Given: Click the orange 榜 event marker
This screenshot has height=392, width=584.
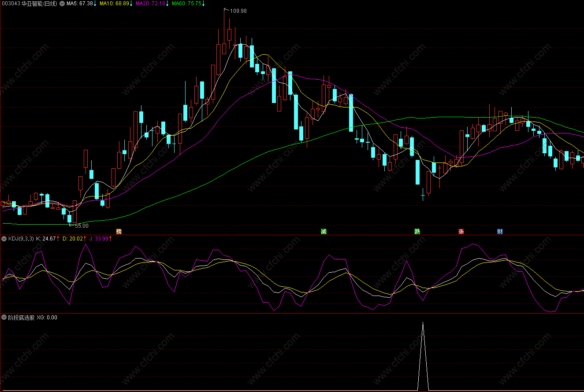Looking at the screenshot, I should tap(118, 231).
